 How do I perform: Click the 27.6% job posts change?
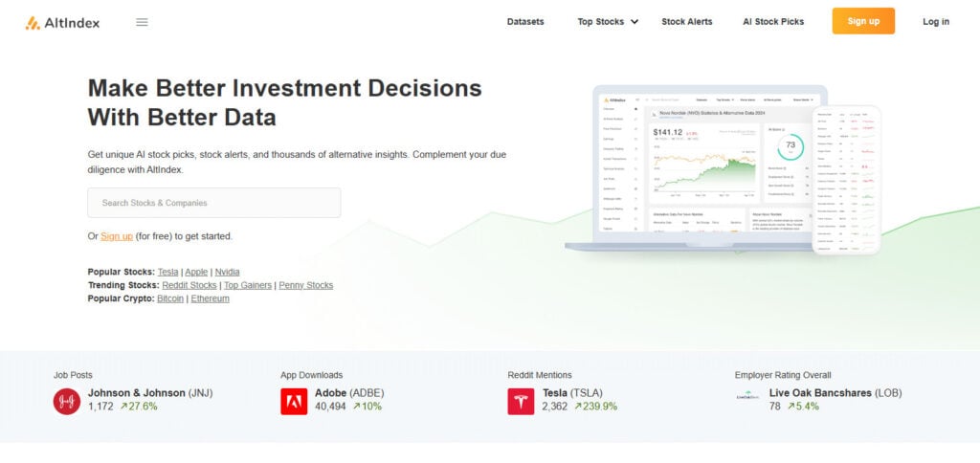click(x=139, y=407)
